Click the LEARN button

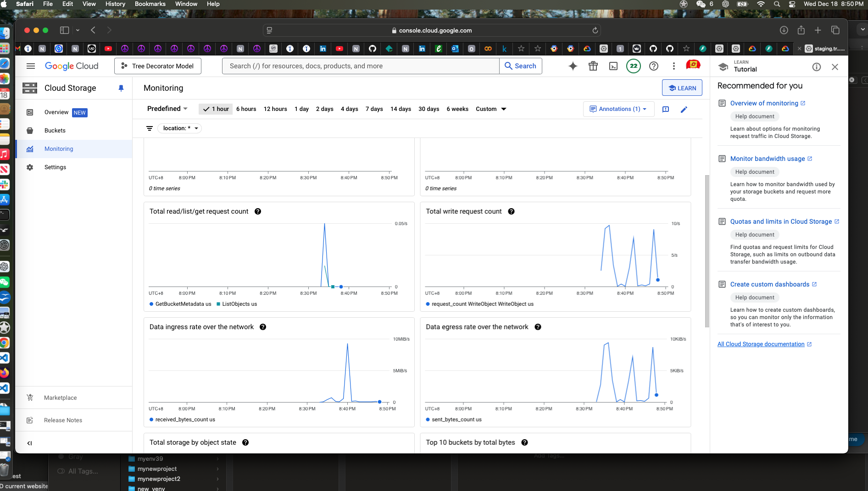(682, 88)
